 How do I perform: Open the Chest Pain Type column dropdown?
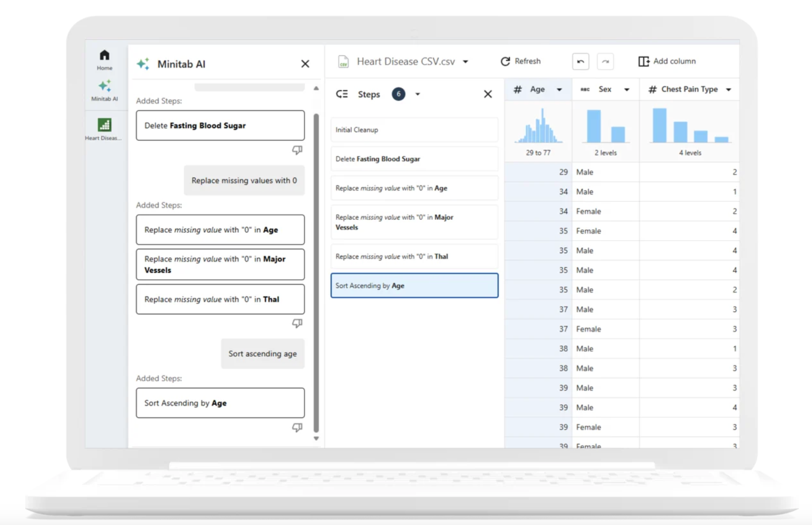[729, 90]
